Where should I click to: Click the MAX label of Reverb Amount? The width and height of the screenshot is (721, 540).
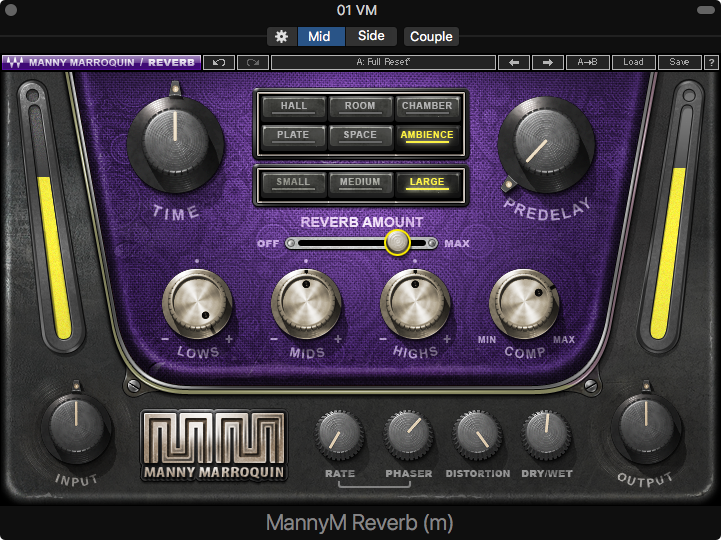457,244
